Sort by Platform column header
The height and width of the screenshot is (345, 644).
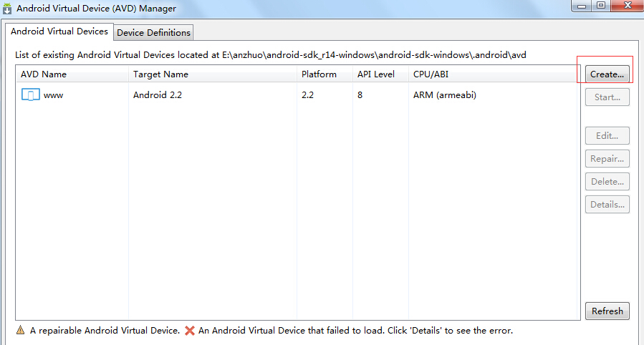[x=325, y=74]
